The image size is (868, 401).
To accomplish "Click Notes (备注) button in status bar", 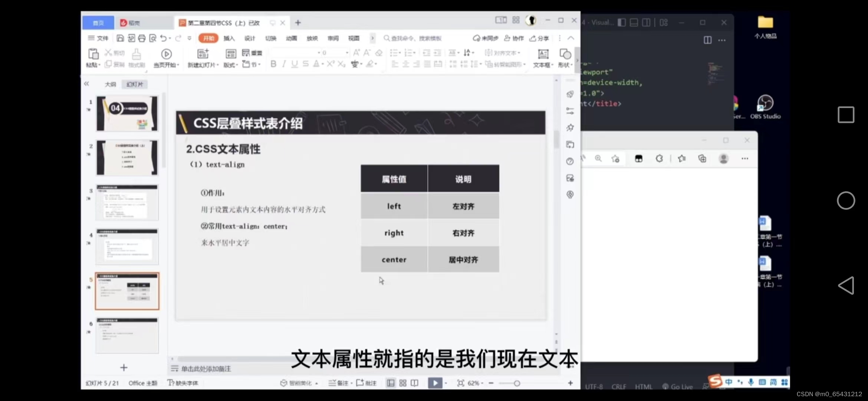I will 339,383.
